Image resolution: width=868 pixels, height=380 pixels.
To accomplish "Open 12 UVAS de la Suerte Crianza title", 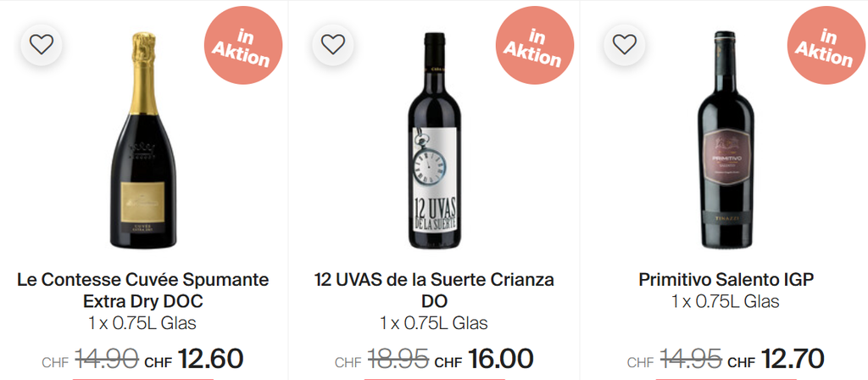I will [433, 289].
